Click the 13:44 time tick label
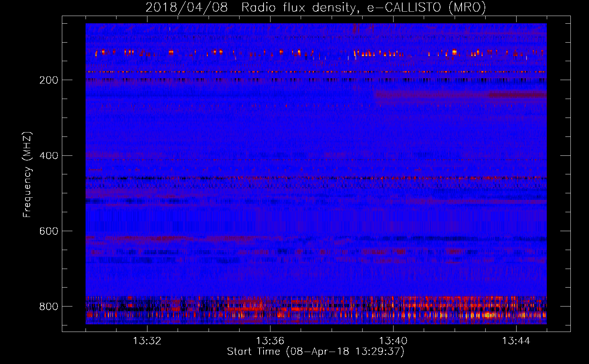Image resolution: width=589 pixels, height=364 pixels. 516,341
